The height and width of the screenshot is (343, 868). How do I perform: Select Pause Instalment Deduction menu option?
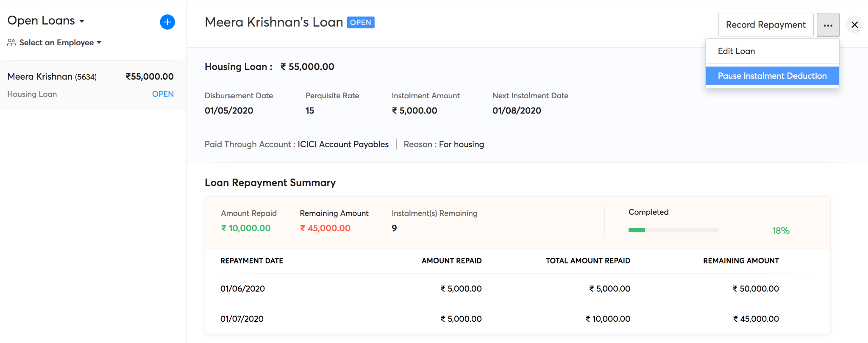772,76
